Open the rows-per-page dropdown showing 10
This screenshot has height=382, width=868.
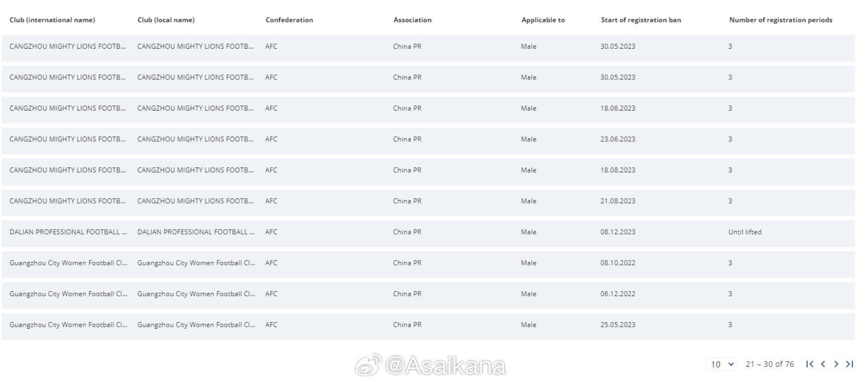pyautogui.click(x=721, y=364)
